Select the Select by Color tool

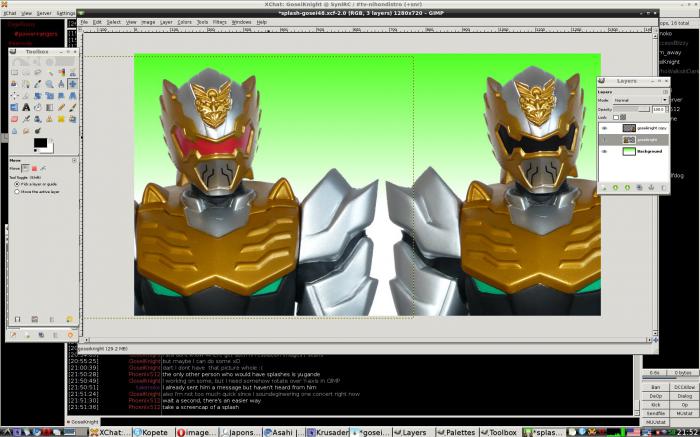click(61, 72)
